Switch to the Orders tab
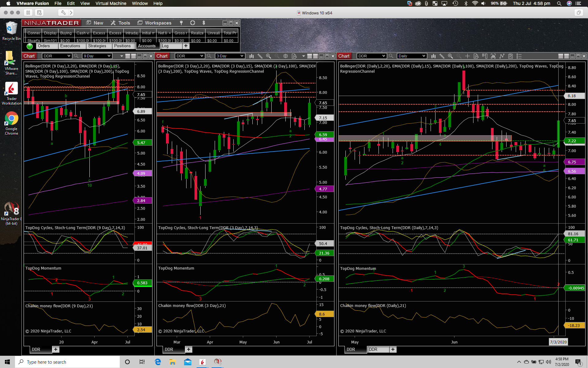 pyautogui.click(x=44, y=46)
